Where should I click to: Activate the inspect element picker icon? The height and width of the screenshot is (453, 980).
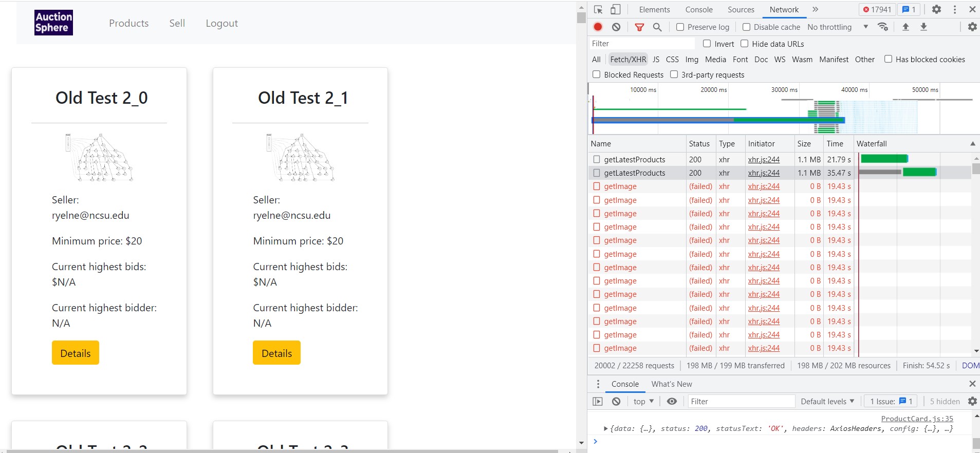(598, 9)
